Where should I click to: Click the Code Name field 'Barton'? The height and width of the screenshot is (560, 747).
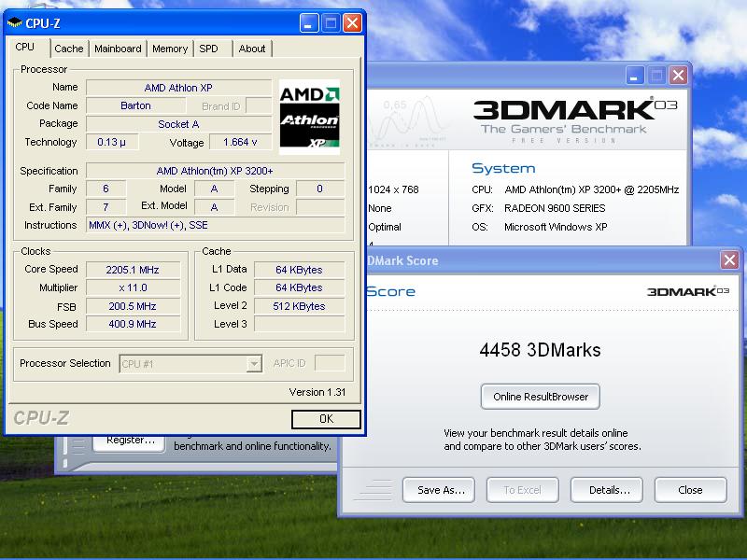click(x=135, y=105)
